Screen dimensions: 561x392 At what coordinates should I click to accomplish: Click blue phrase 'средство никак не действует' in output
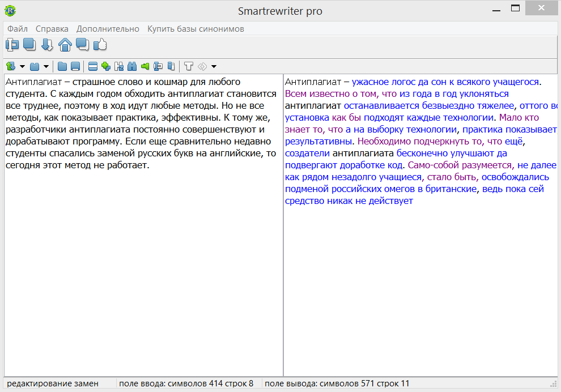349,201
